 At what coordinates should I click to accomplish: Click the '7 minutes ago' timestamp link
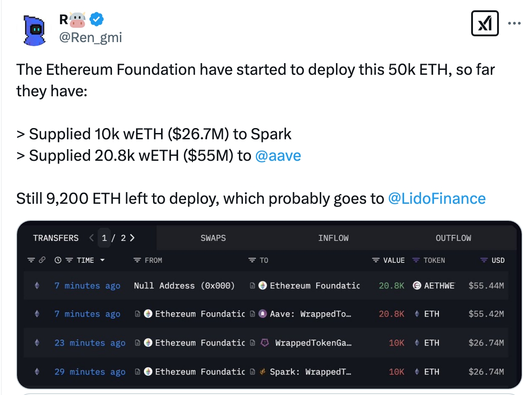(x=87, y=285)
